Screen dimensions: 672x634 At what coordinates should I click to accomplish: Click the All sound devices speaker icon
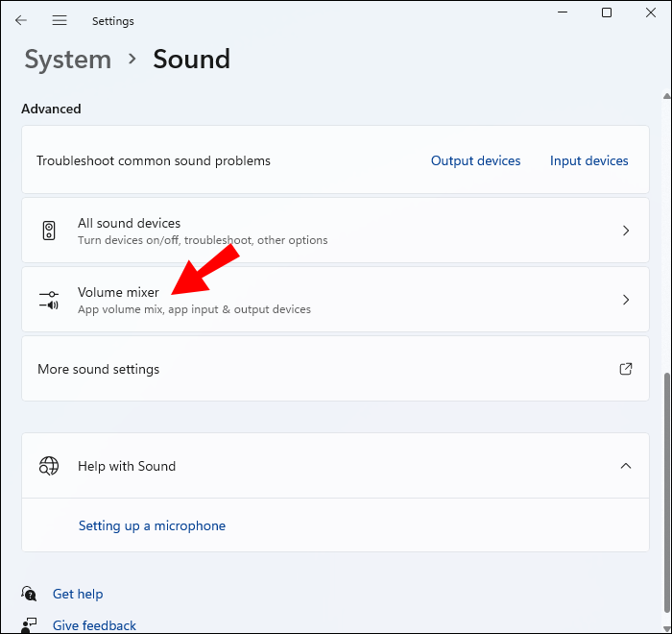pos(49,231)
